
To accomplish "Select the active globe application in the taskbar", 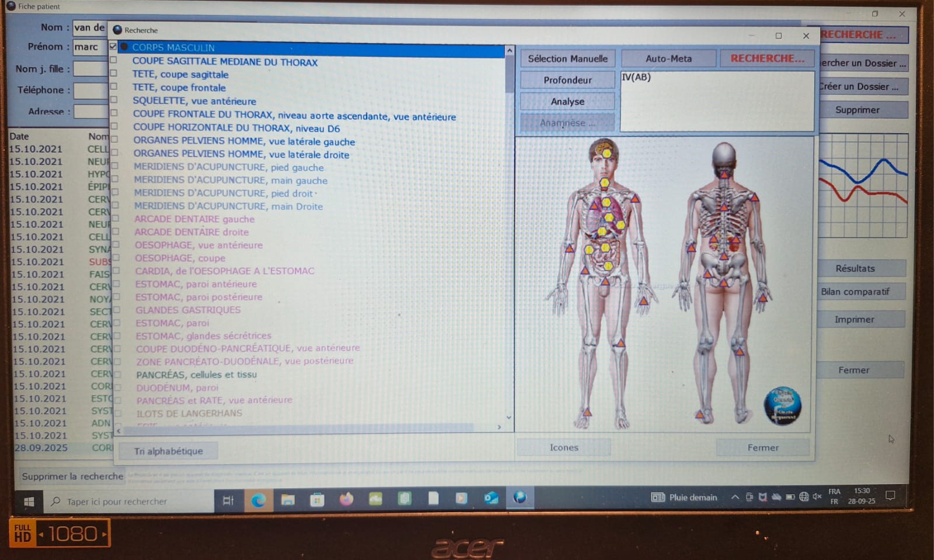I will pyautogui.click(x=520, y=497).
